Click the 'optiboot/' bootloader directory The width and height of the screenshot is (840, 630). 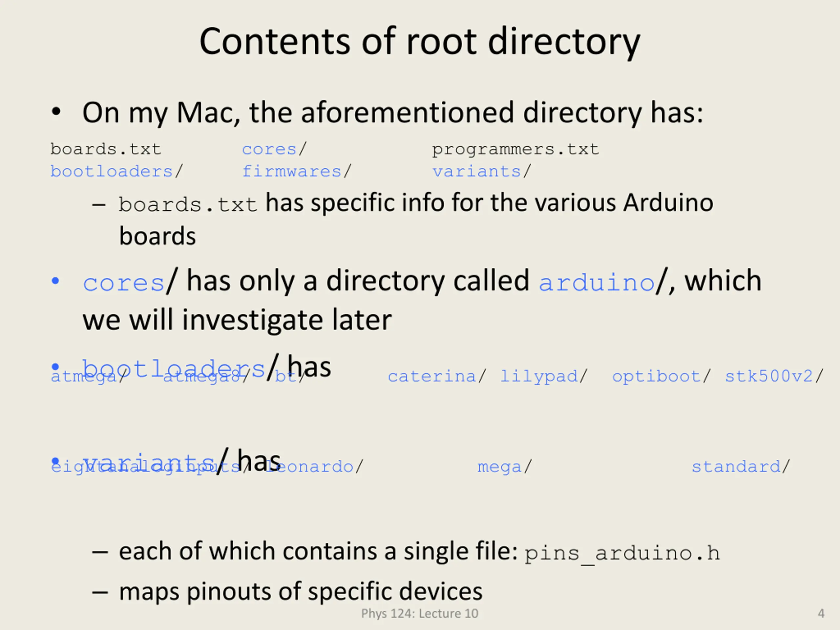pos(661,376)
